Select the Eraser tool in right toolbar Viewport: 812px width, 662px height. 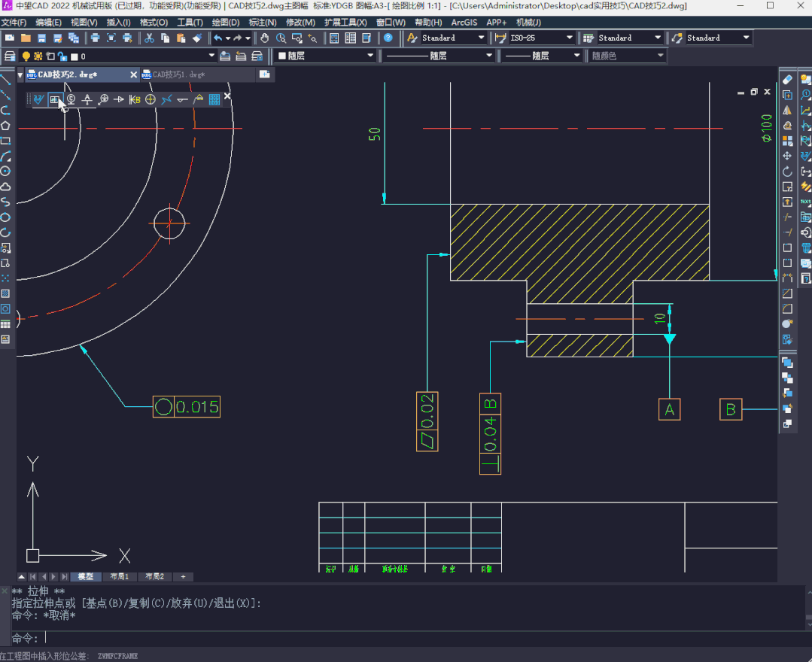pyautogui.click(x=787, y=79)
